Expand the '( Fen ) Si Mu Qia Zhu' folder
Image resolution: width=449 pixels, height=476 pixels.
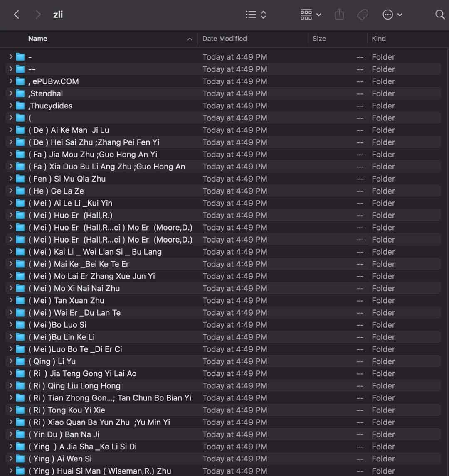(x=11, y=179)
